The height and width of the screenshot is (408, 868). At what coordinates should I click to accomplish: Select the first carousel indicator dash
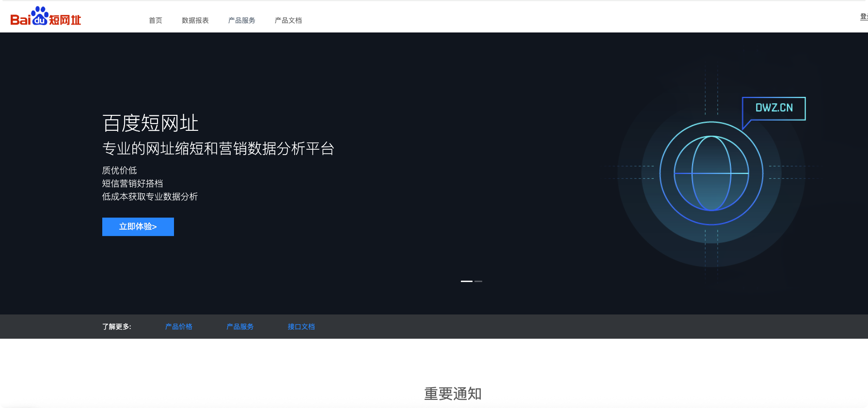(466, 281)
